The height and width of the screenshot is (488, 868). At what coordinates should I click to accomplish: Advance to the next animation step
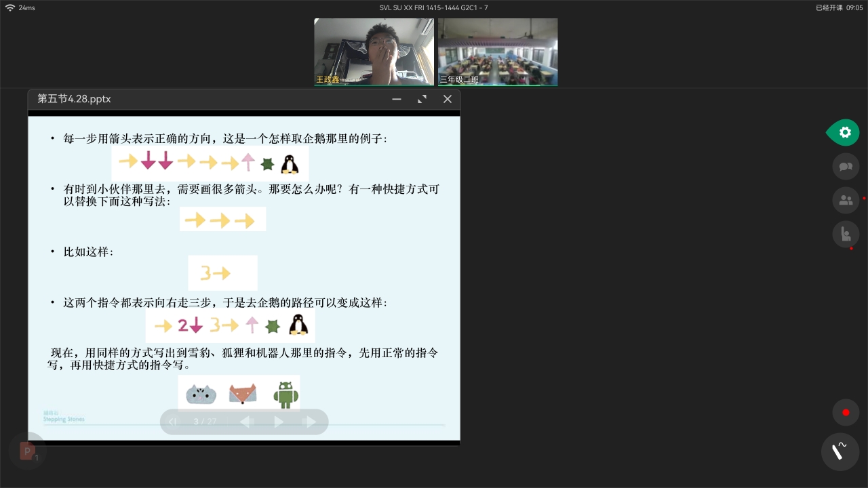279,422
